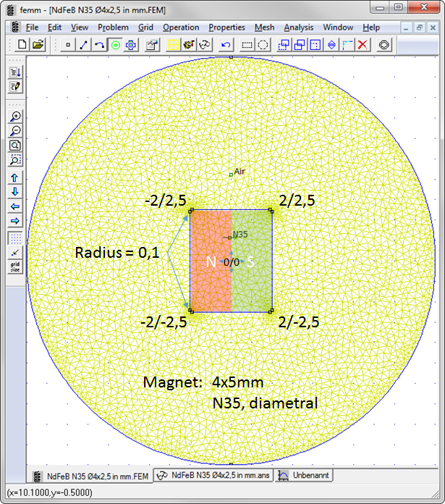Open the Help menu
Screen dimensions: 445x504
(371, 28)
